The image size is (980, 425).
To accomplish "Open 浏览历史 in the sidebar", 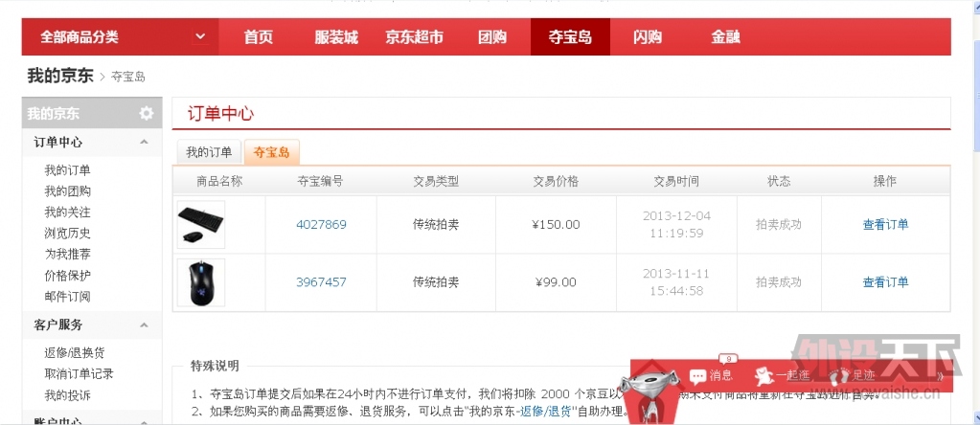I will pos(67,234).
